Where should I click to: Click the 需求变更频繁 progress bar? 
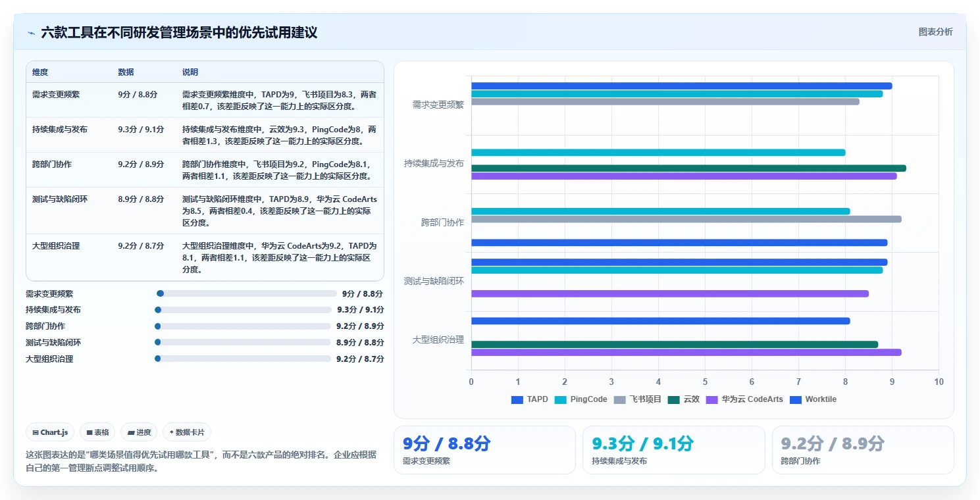(247, 294)
